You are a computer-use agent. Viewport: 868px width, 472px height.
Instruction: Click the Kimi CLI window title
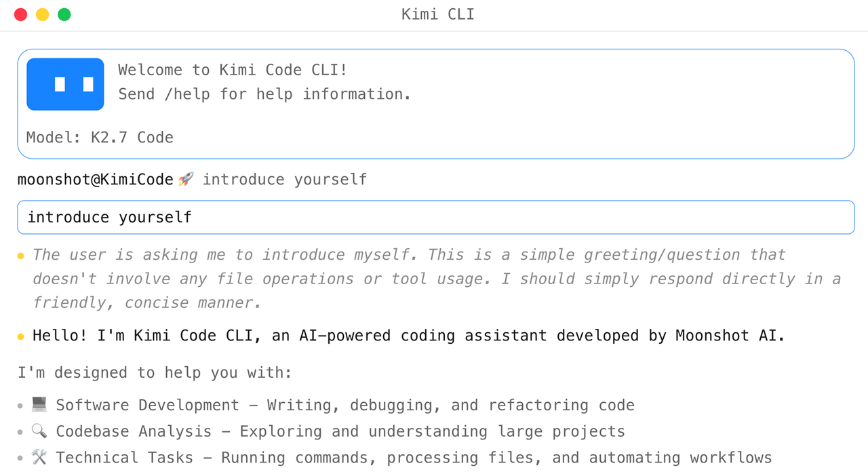pyautogui.click(x=438, y=14)
